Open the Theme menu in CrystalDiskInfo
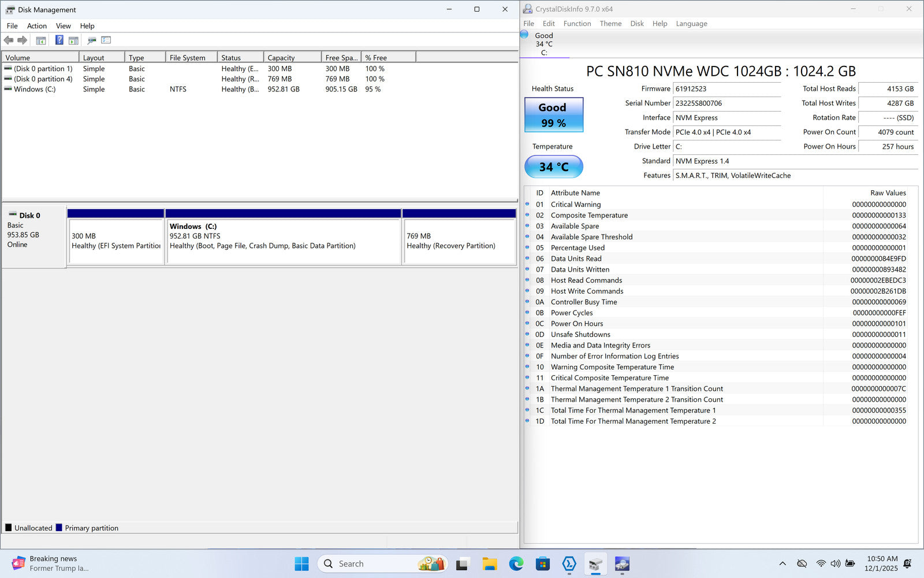 (x=610, y=24)
